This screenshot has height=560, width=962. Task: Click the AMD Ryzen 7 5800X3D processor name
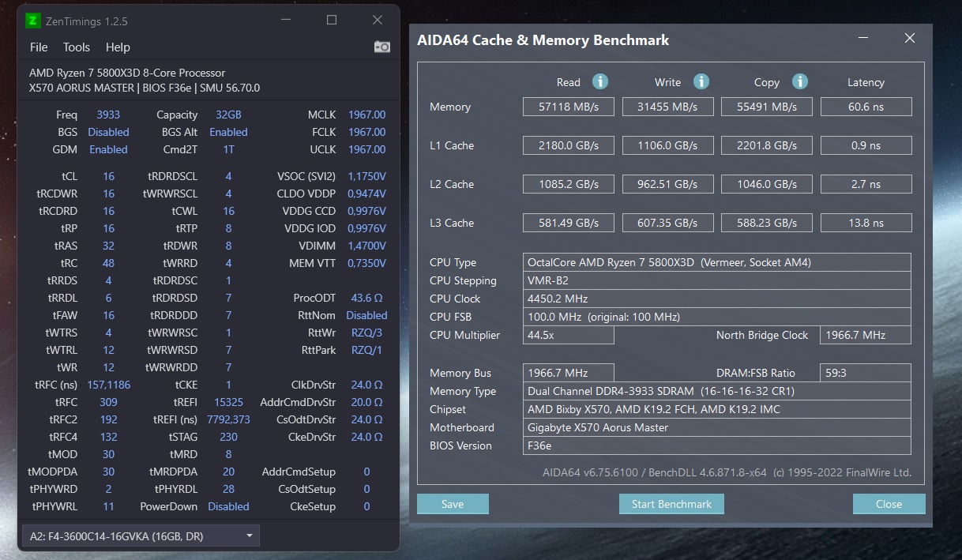(x=127, y=73)
